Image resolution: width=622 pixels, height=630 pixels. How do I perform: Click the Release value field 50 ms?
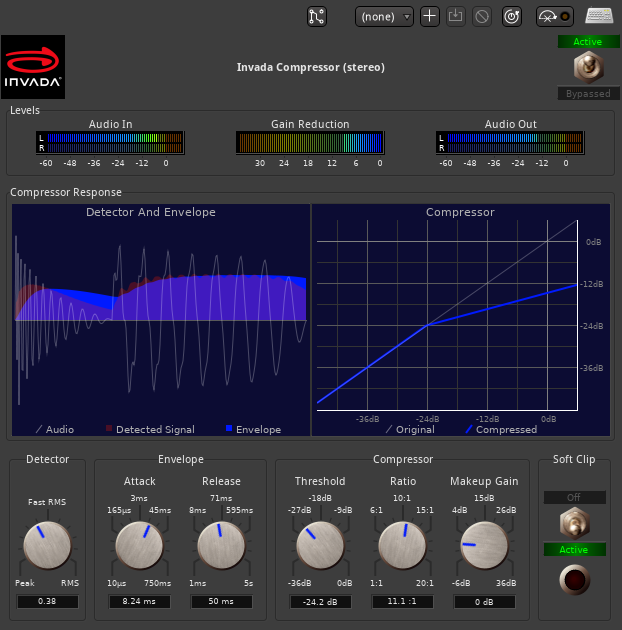coord(222,602)
